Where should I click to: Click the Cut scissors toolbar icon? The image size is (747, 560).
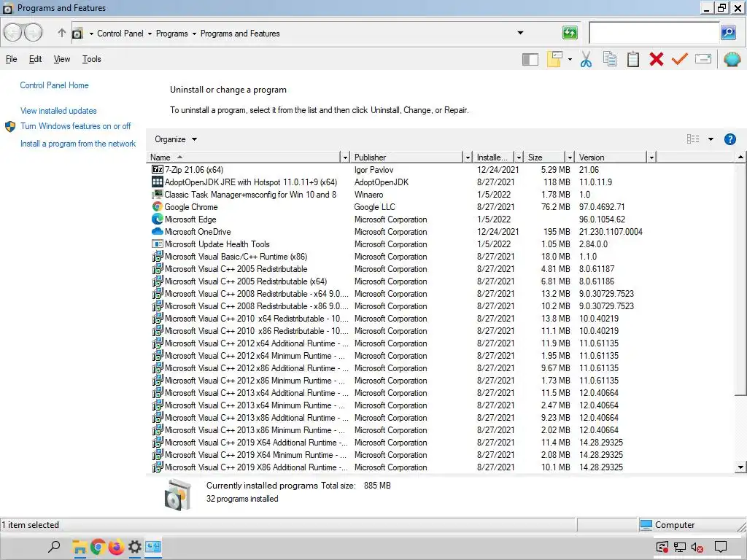coord(586,60)
